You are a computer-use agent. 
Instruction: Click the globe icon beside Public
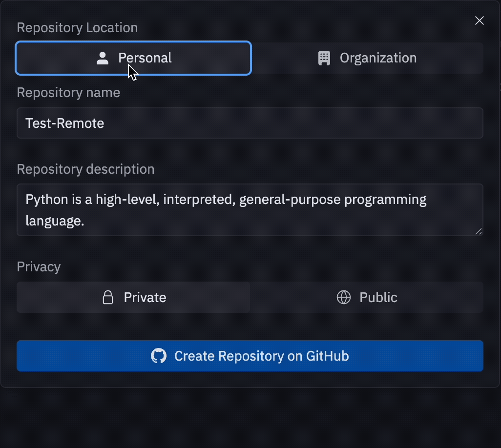tap(344, 297)
